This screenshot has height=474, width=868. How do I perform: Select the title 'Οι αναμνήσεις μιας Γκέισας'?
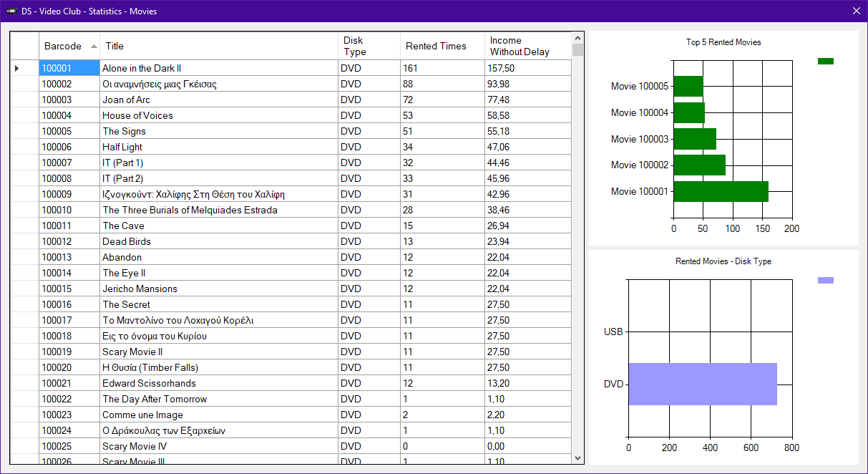pyautogui.click(x=219, y=84)
